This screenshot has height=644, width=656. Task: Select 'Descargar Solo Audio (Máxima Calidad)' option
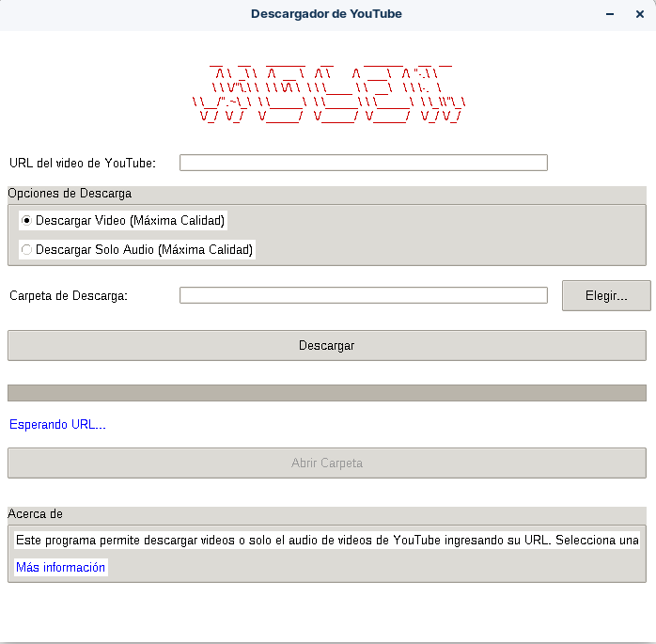(137, 250)
